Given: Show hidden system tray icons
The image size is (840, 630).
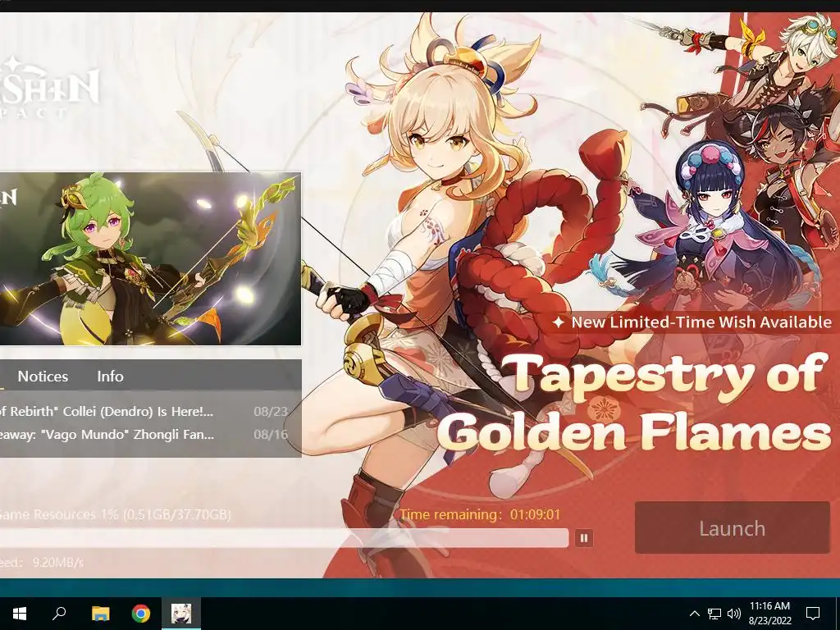Looking at the screenshot, I should pyautogui.click(x=694, y=614).
